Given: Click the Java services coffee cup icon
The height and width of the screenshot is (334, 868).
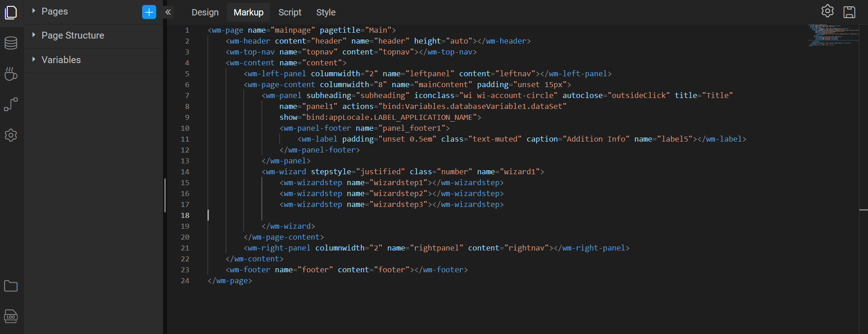Looking at the screenshot, I should [11, 74].
